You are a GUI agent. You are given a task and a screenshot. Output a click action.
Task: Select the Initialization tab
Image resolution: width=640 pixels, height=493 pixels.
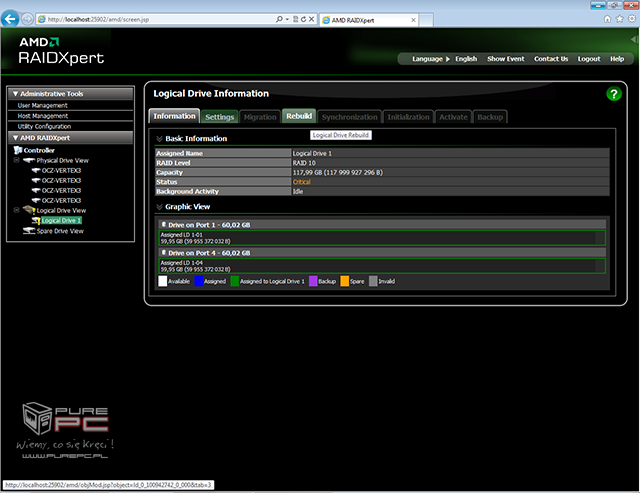tap(408, 117)
